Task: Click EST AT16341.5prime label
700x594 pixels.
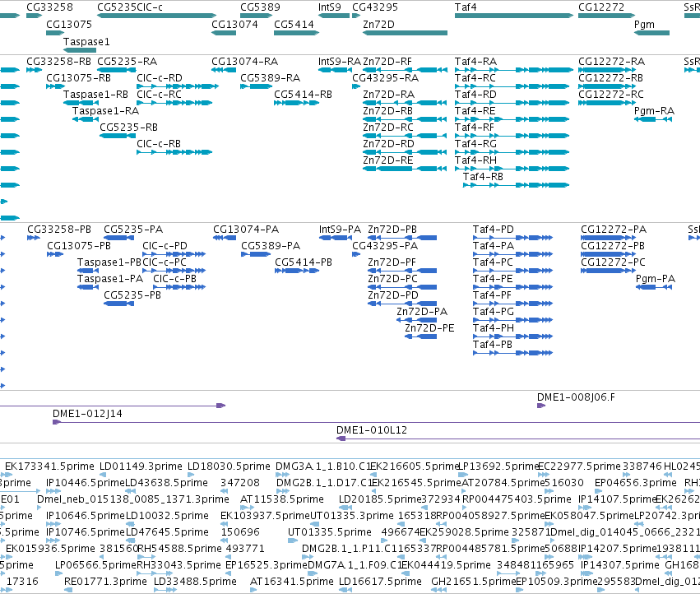Action: 291,582
